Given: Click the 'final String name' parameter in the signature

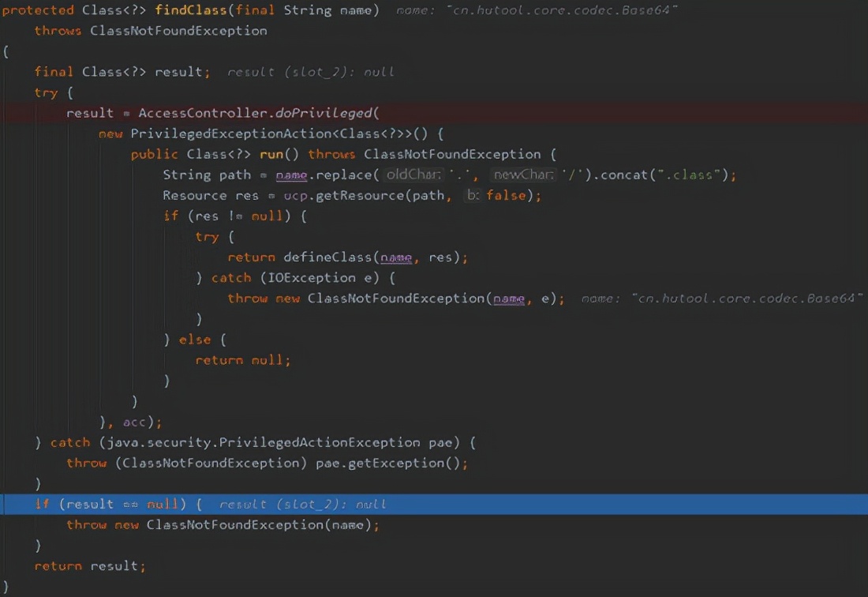Looking at the screenshot, I should 305,10.
